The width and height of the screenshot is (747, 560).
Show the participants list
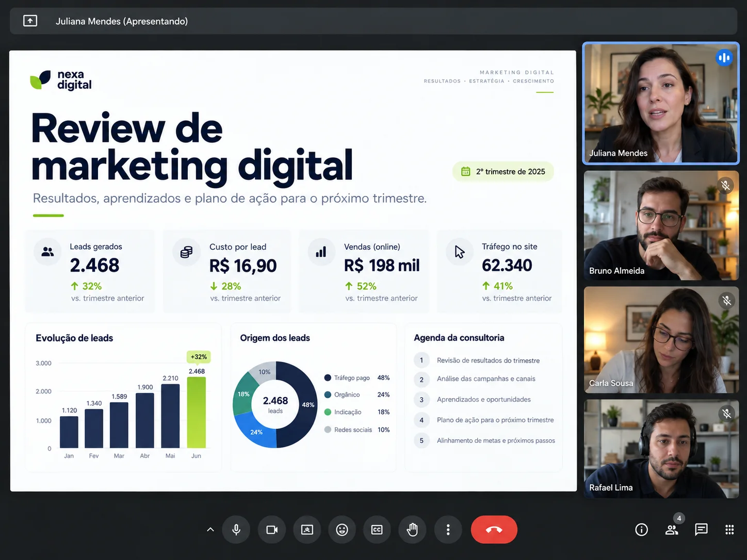(672, 530)
